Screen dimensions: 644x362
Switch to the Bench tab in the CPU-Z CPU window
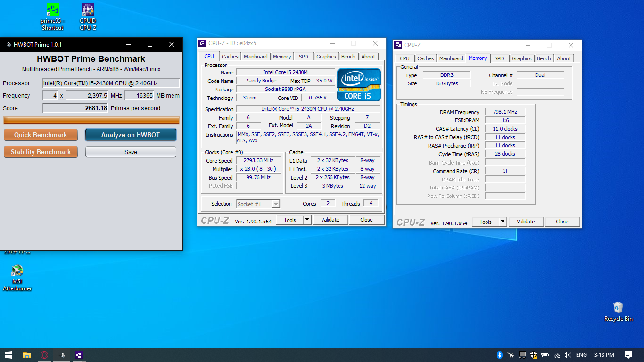348,57
